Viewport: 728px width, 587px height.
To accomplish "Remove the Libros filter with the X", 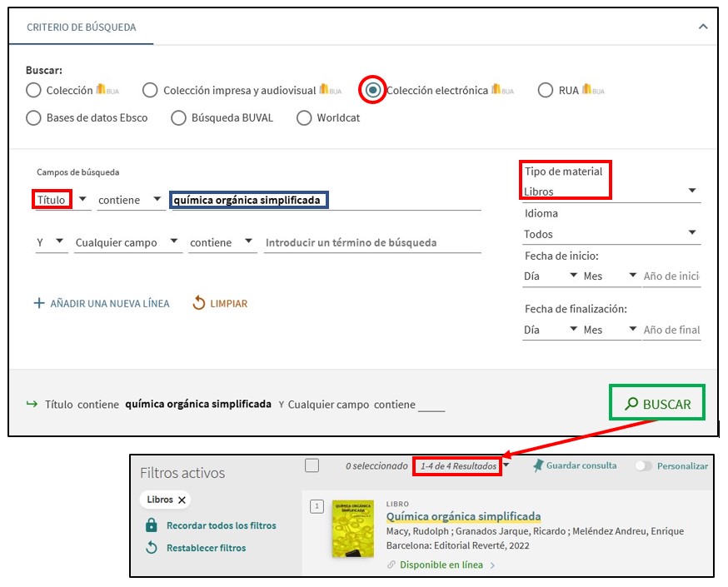I will (182, 500).
